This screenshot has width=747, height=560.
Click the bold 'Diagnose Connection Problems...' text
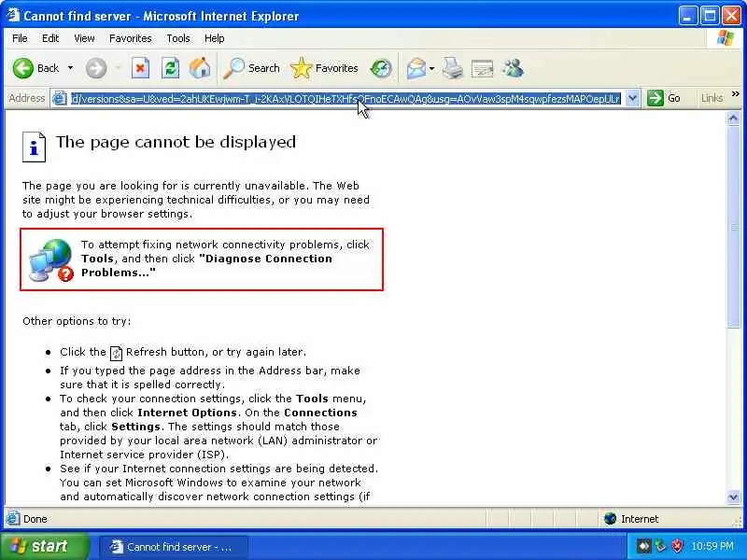[x=206, y=266]
